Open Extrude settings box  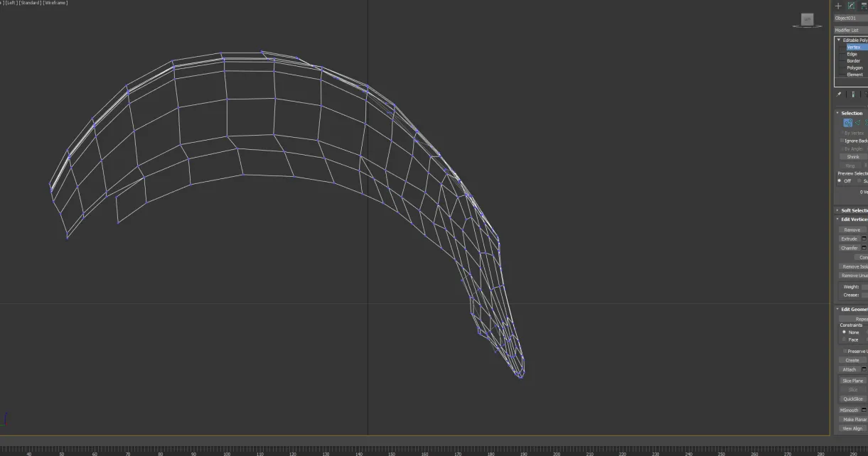[864, 239]
